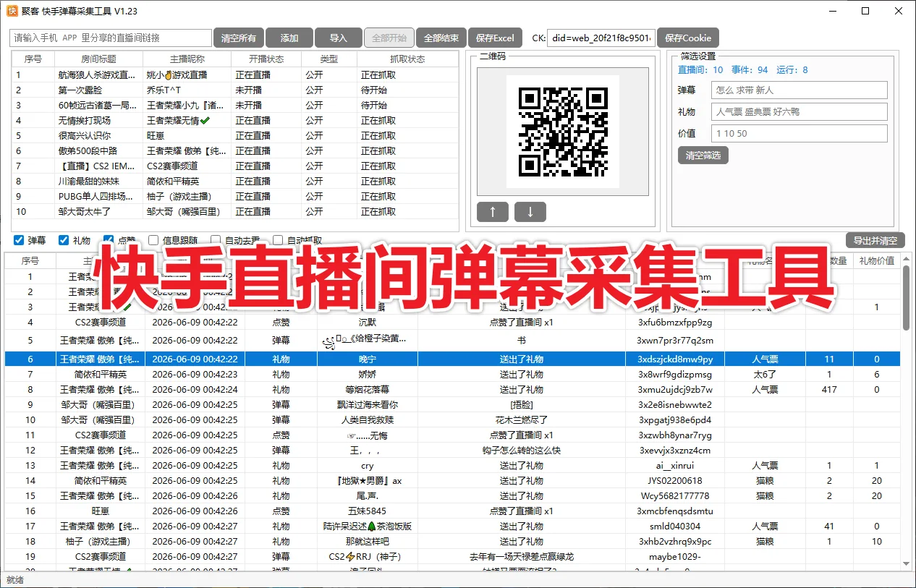Click the orange app icon in title bar
916x588 pixels.
click(12, 11)
